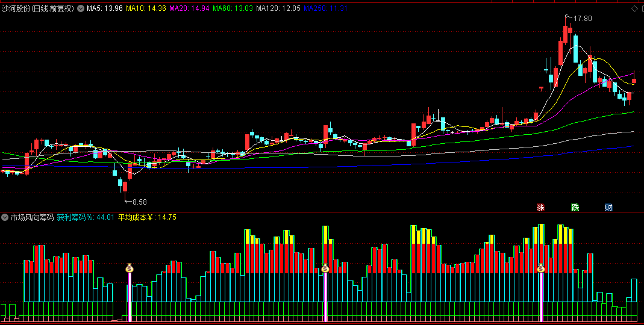Select the MA250: 11.31 label
This screenshot has height=325, width=644.
(x=325, y=8)
